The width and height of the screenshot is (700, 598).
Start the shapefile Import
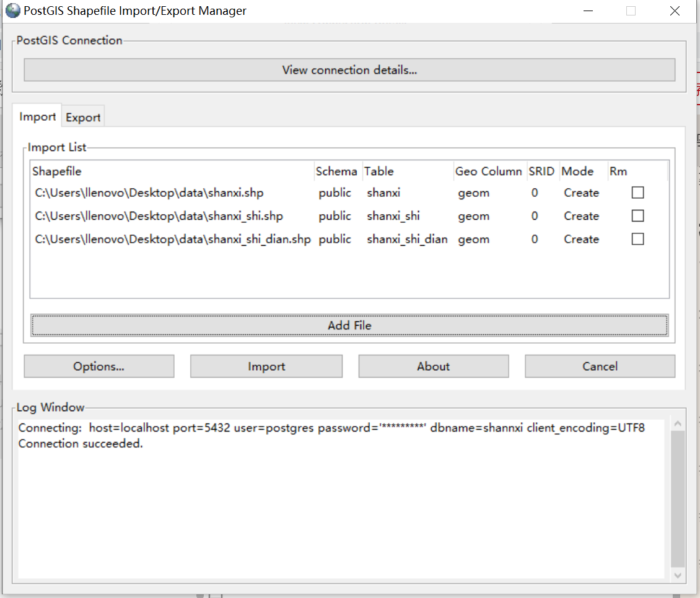pos(266,366)
